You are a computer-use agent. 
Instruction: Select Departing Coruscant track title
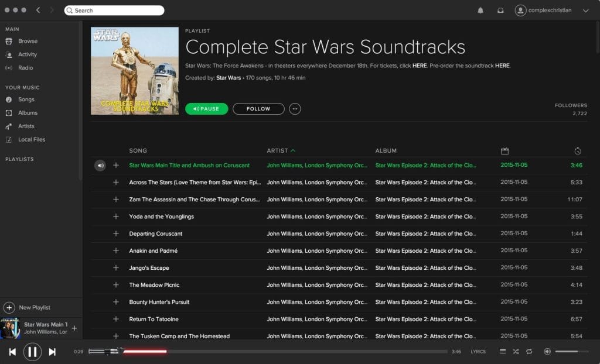pyautogui.click(x=156, y=233)
